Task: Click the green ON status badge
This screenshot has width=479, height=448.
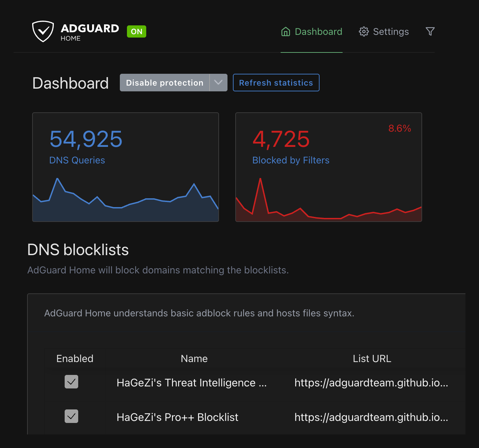Action: coord(136,31)
